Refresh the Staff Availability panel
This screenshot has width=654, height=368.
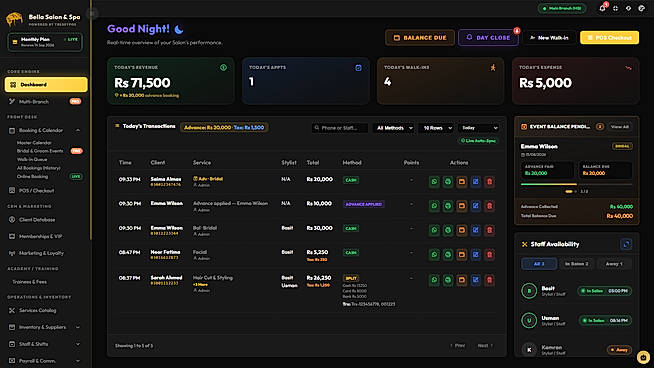coord(626,244)
